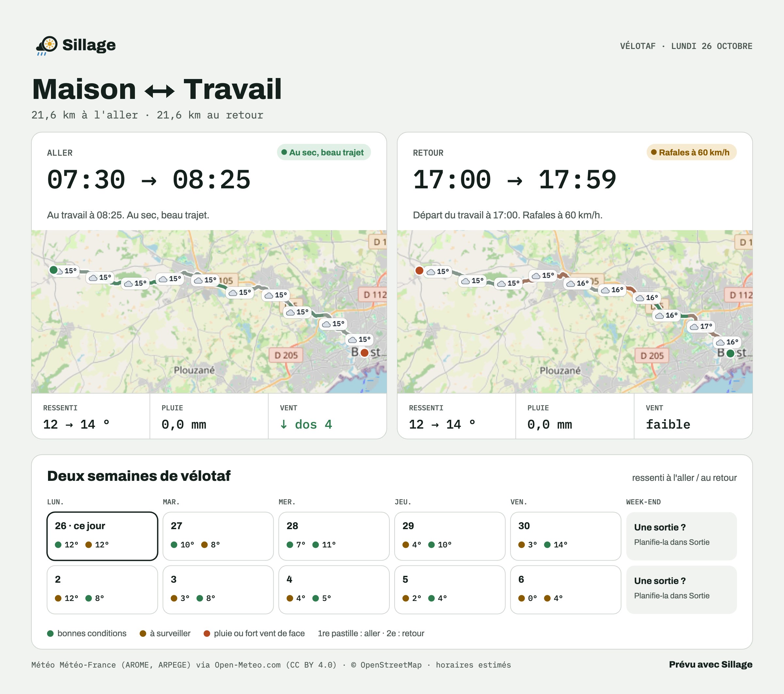Click the Plouzané label on Aller map
The image size is (784, 694).
click(194, 370)
